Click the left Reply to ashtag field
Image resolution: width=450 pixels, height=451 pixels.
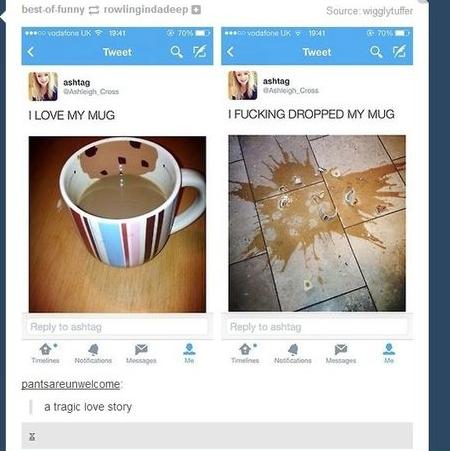pyautogui.click(x=117, y=327)
